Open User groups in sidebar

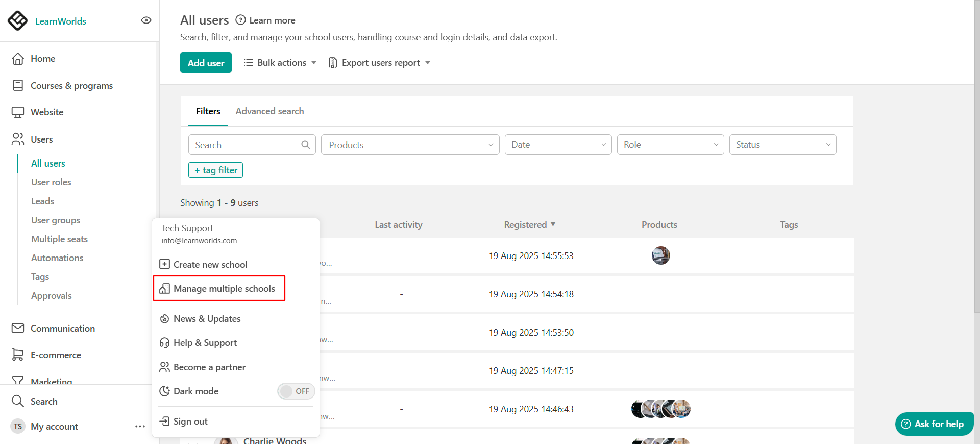point(56,220)
